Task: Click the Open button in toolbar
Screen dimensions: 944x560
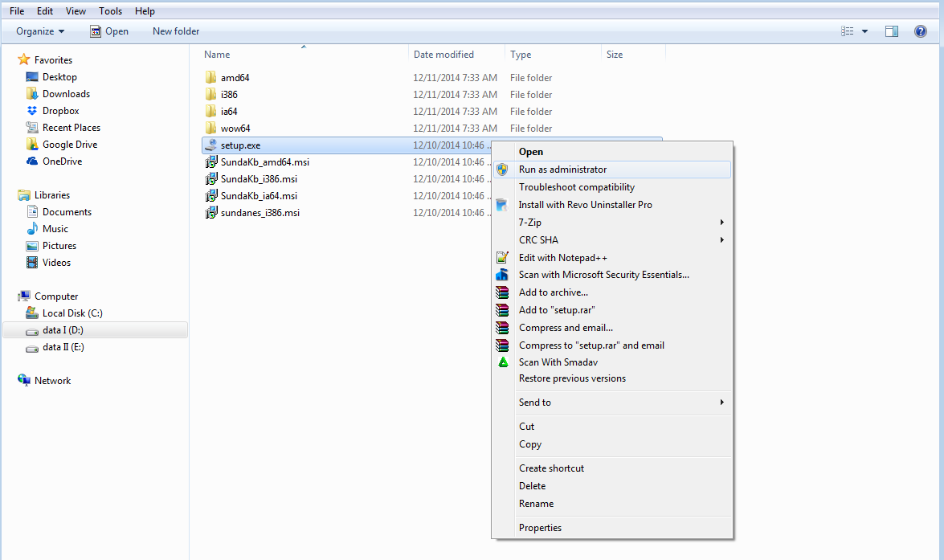Action: (x=109, y=31)
